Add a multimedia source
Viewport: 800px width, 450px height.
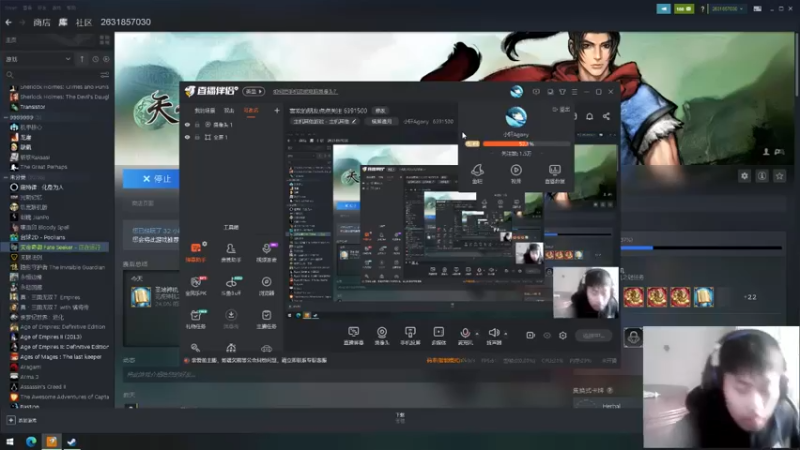(439, 336)
